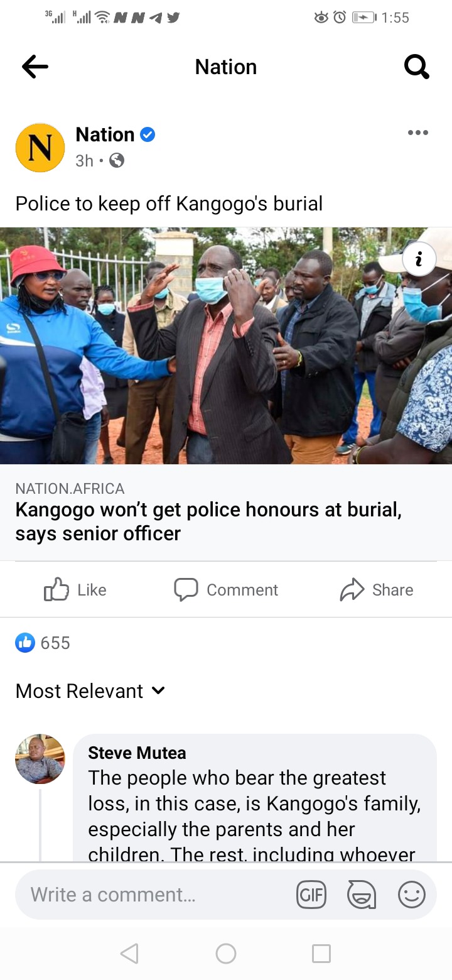Tap the Write a comment field
The height and width of the screenshot is (980, 452).
pyautogui.click(x=157, y=895)
